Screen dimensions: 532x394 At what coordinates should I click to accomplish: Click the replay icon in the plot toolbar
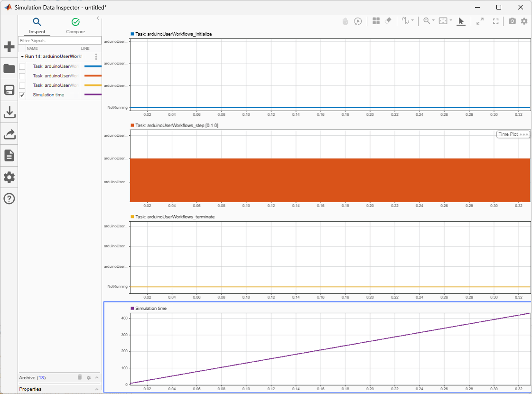[x=358, y=21]
